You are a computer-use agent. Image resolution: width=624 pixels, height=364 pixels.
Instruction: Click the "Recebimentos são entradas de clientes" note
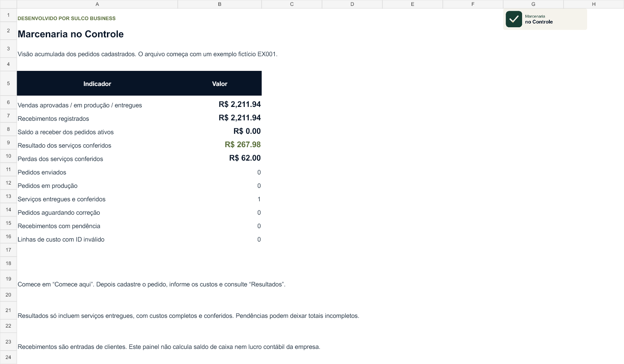coord(169,347)
